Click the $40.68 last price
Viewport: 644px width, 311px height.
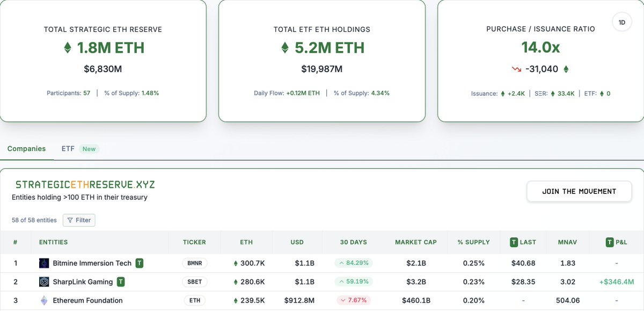click(x=523, y=263)
